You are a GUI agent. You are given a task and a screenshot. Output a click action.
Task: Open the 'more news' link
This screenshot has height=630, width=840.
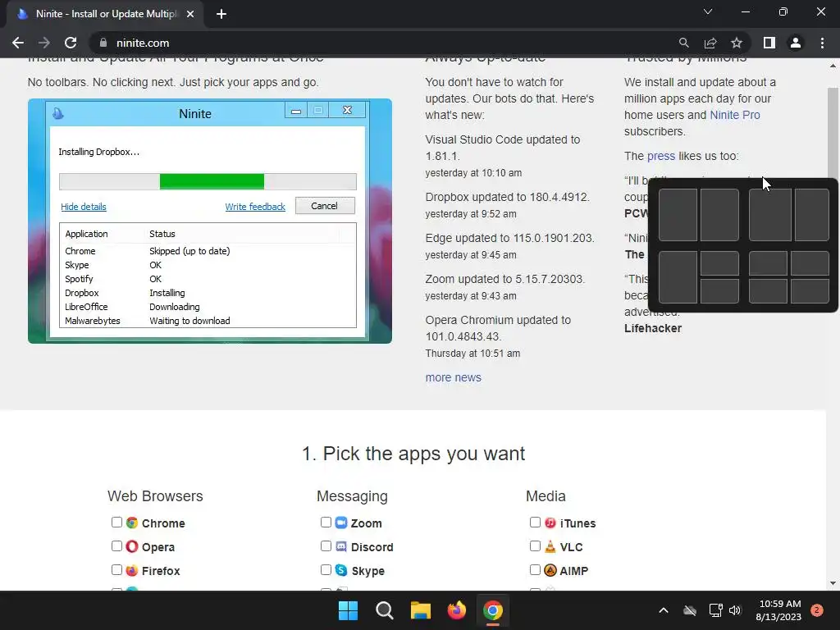[453, 377]
